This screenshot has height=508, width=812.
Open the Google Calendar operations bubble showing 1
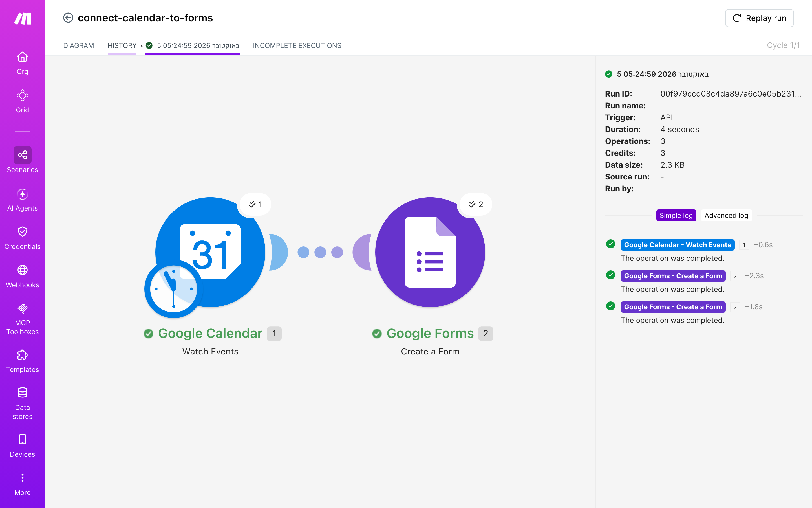tap(255, 204)
